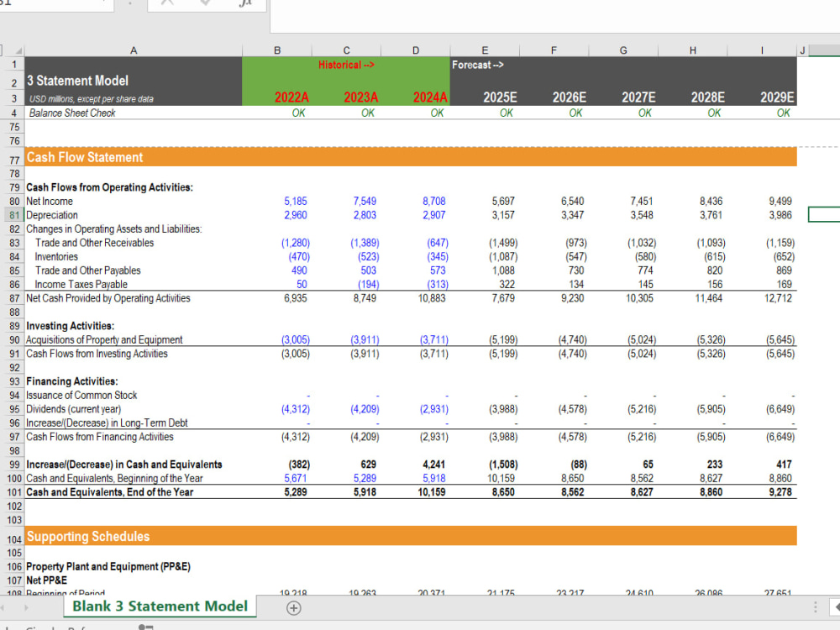Select row 99 header
This screenshot has height=630, width=840.
13,465
